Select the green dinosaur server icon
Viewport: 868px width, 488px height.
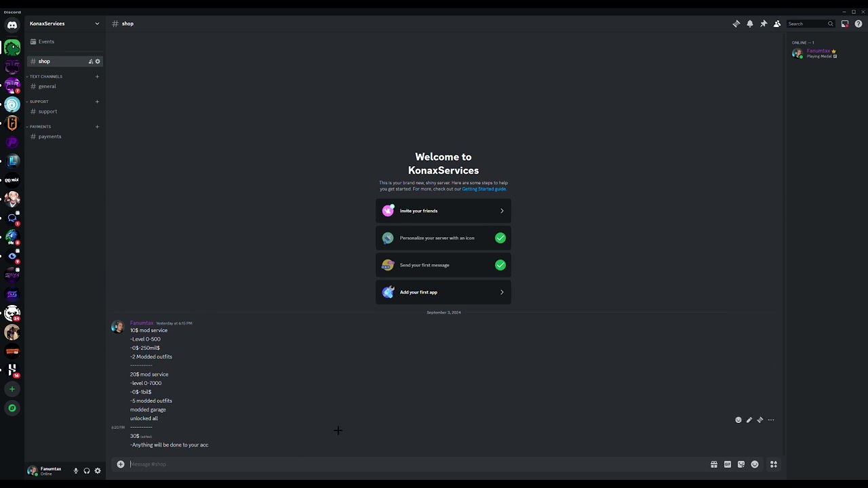coord(12,47)
